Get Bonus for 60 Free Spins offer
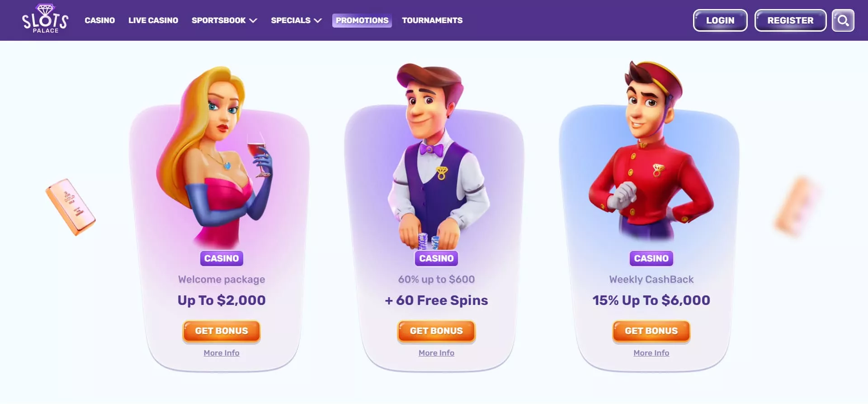This screenshot has width=868, height=404. coord(436,331)
